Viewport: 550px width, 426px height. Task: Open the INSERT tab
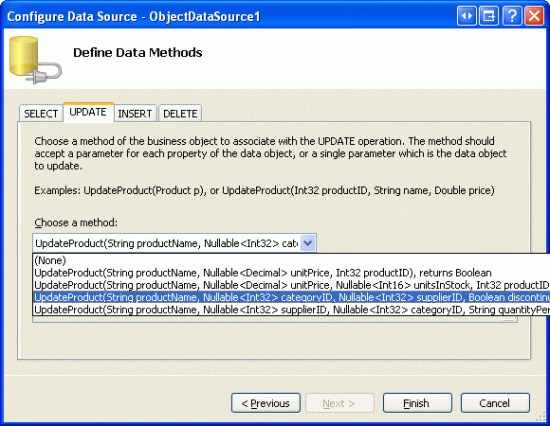[x=135, y=114]
